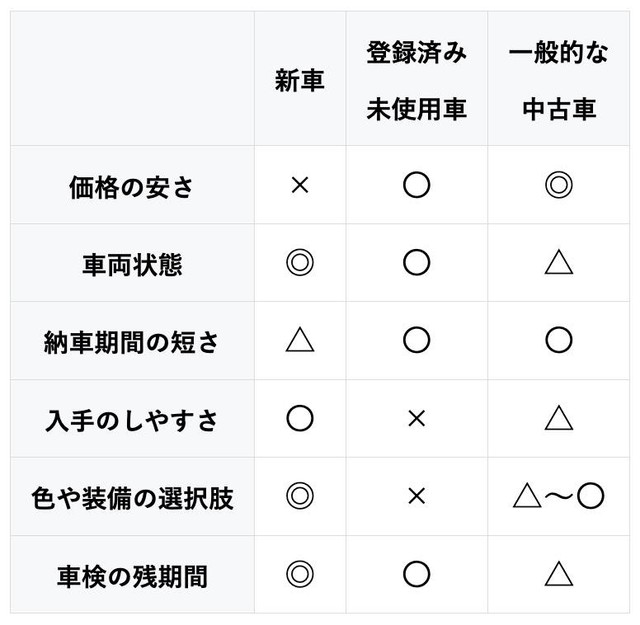Click circle for 未使用車 価格の安さ
Screen dimensions: 640x625
(416, 185)
